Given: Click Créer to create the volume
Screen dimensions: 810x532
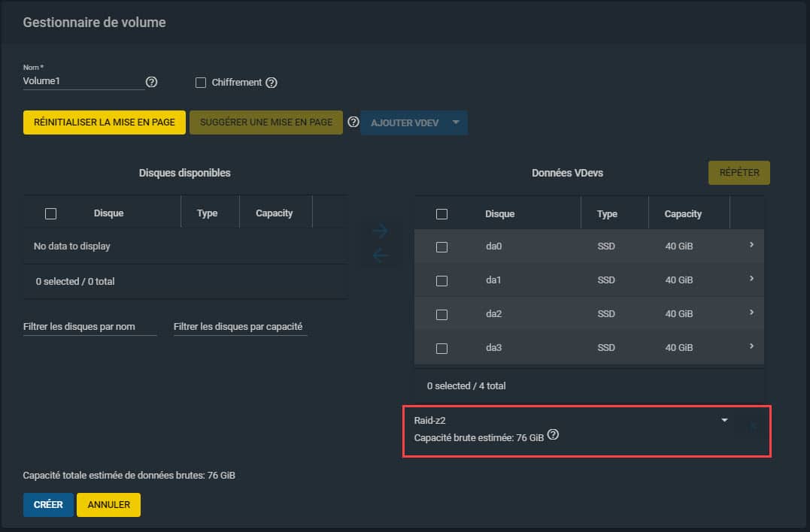Looking at the screenshot, I should tap(48, 505).
